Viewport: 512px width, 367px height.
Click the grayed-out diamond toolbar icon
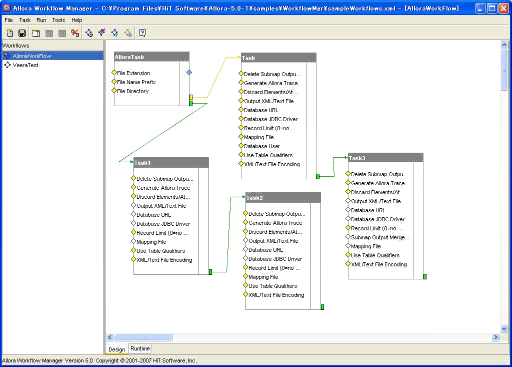click(x=128, y=33)
